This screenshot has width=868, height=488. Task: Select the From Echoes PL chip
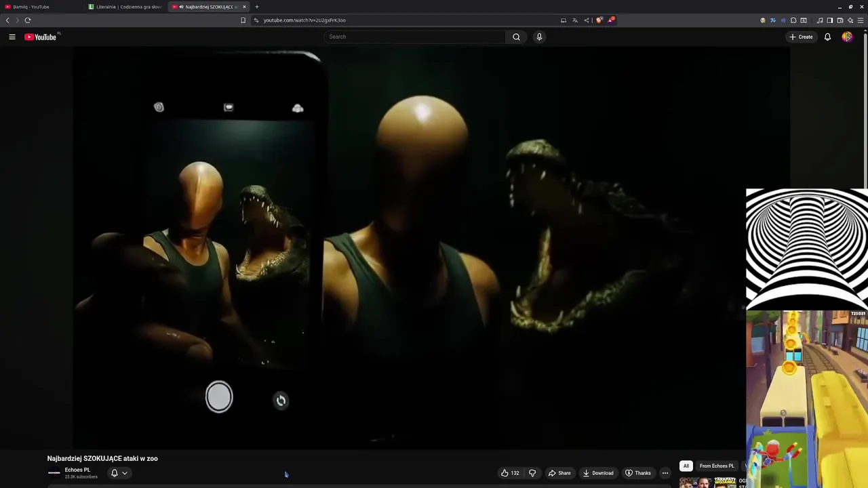[x=717, y=466]
